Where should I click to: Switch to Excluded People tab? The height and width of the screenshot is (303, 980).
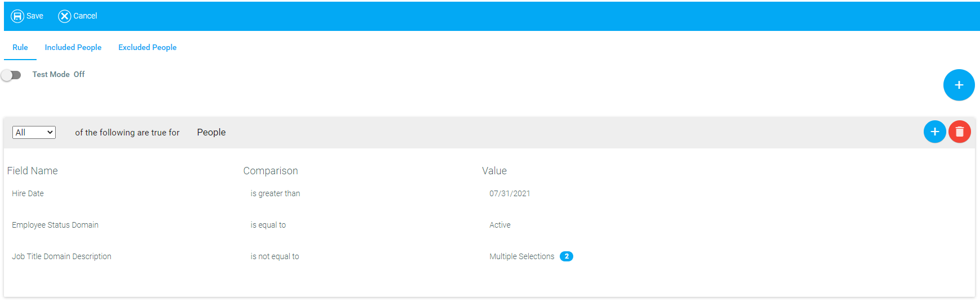click(147, 47)
